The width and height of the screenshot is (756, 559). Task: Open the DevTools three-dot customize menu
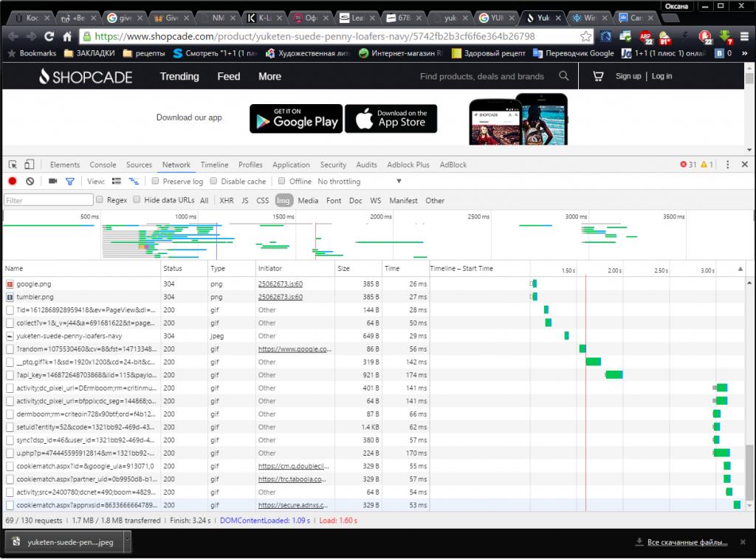coord(728,165)
